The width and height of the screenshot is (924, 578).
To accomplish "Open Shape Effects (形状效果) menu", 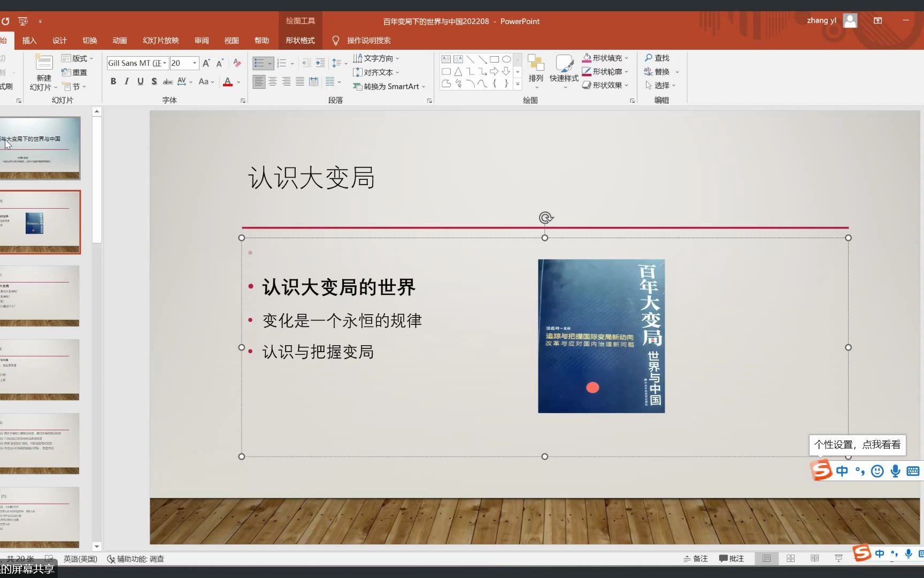I will pos(605,85).
